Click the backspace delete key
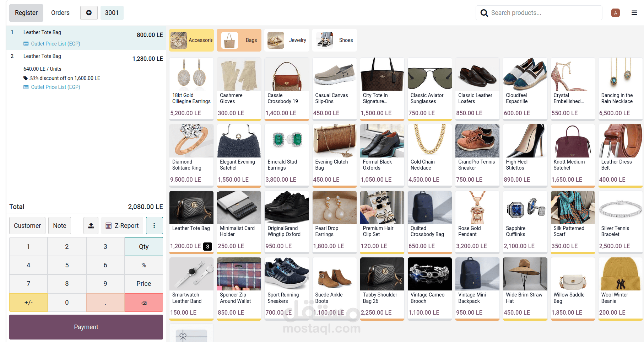Viewport: 644px width, 342px height. pyautogui.click(x=144, y=303)
